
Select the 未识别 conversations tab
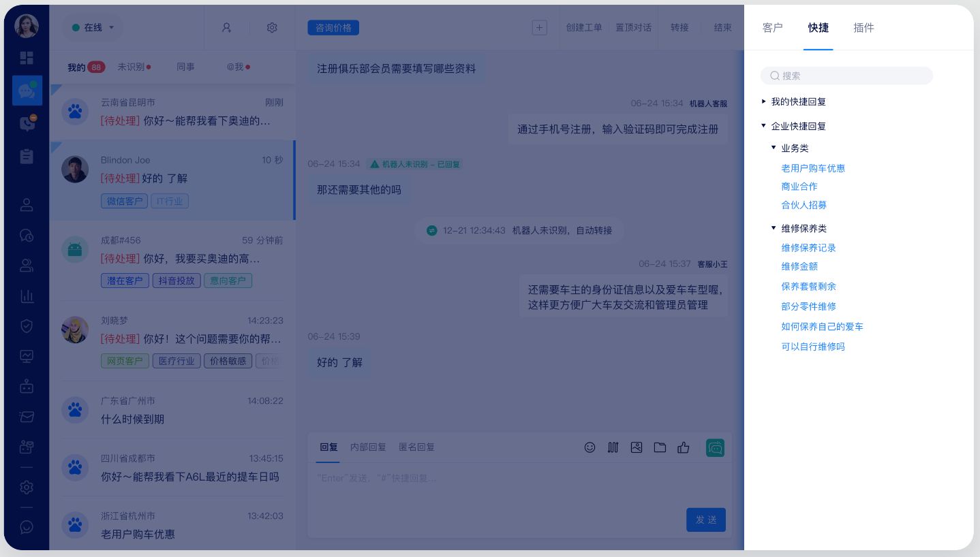coord(134,67)
